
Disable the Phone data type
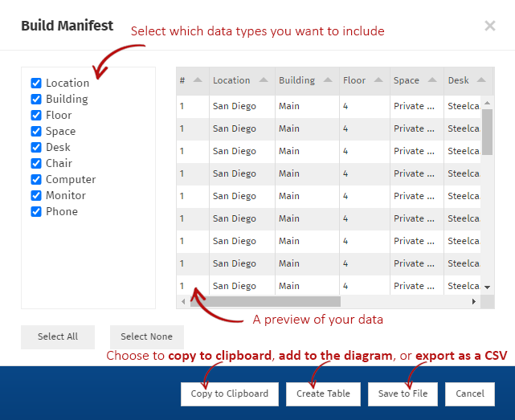click(x=36, y=211)
